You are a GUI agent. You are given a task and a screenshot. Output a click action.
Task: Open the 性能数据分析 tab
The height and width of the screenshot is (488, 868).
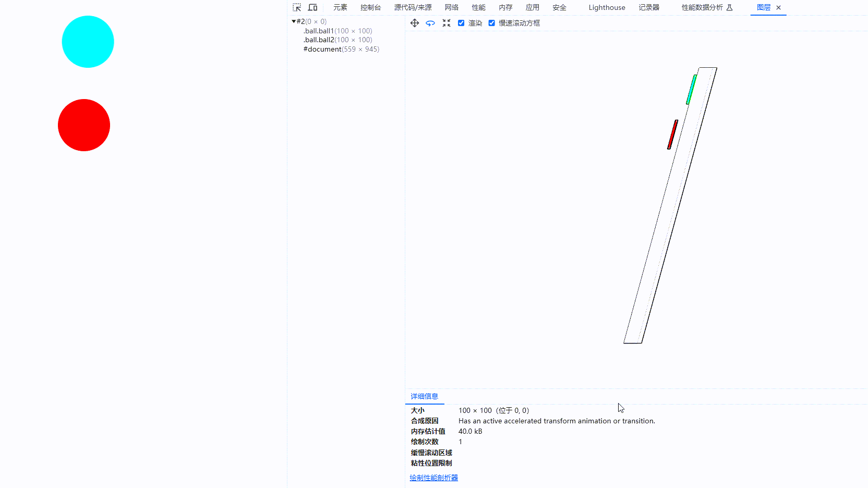point(702,7)
